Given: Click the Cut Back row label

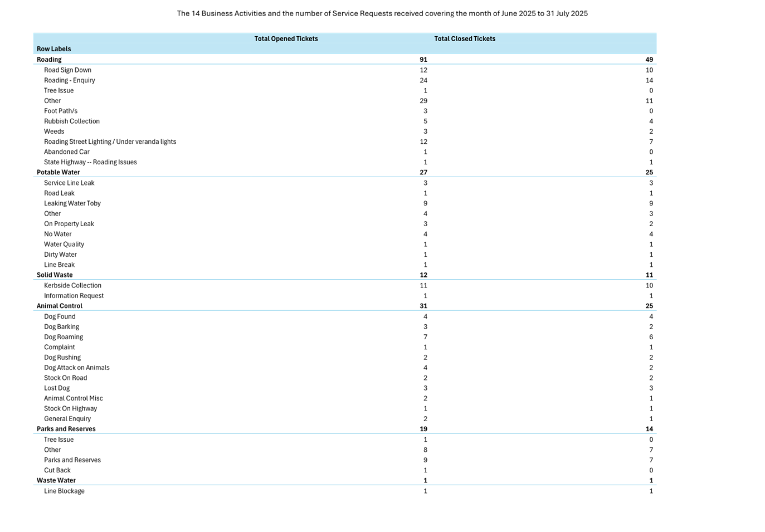Looking at the screenshot, I should (57, 471).
